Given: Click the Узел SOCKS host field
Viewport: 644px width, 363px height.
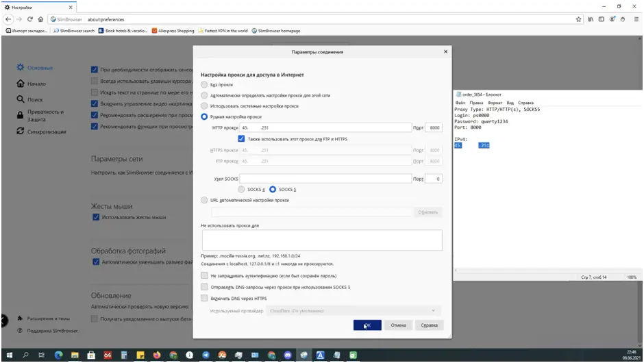Looking at the screenshot, I should pos(325,179).
